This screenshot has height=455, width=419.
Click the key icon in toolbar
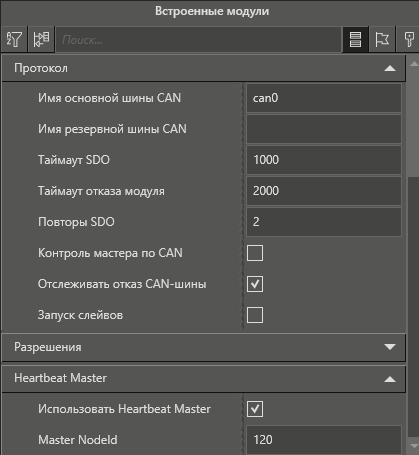[409, 39]
